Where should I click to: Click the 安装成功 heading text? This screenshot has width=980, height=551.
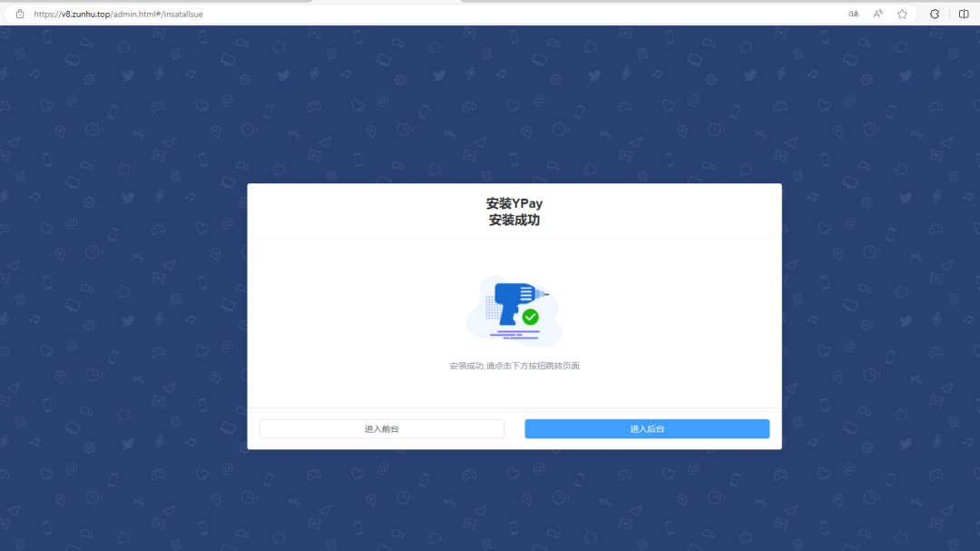(514, 221)
